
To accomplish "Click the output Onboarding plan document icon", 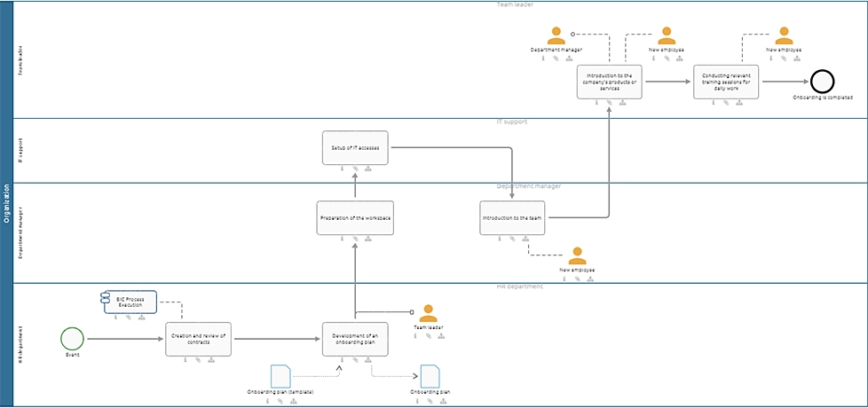I will coord(430,376).
